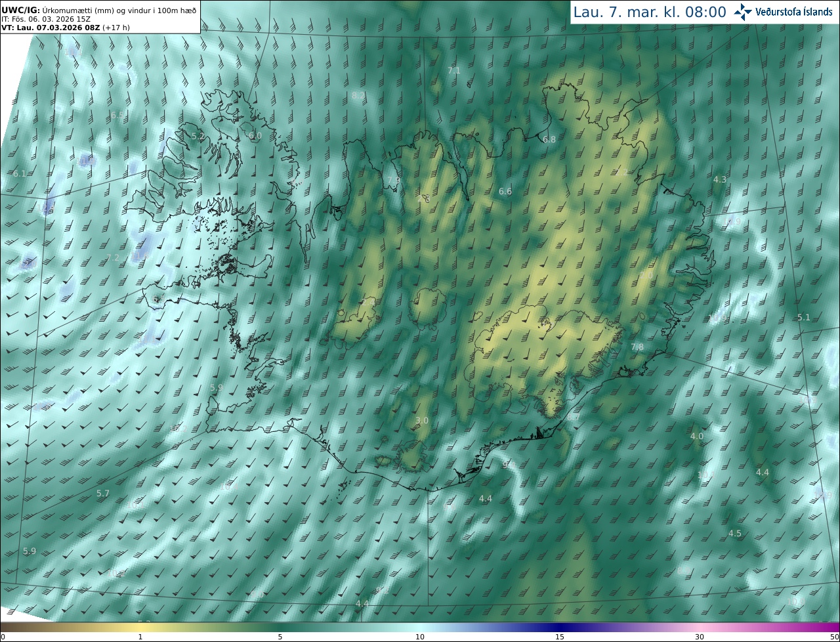Click the 6.6 value on the map

(x=505, y=191)
